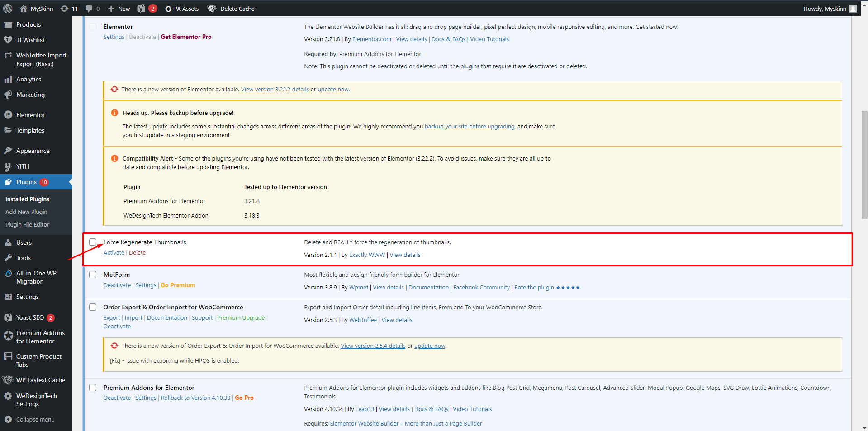The width and height of the screenshot is (868, 431).
Task: Open Elementor Video Tutorials link
Action: coord(489,39)
